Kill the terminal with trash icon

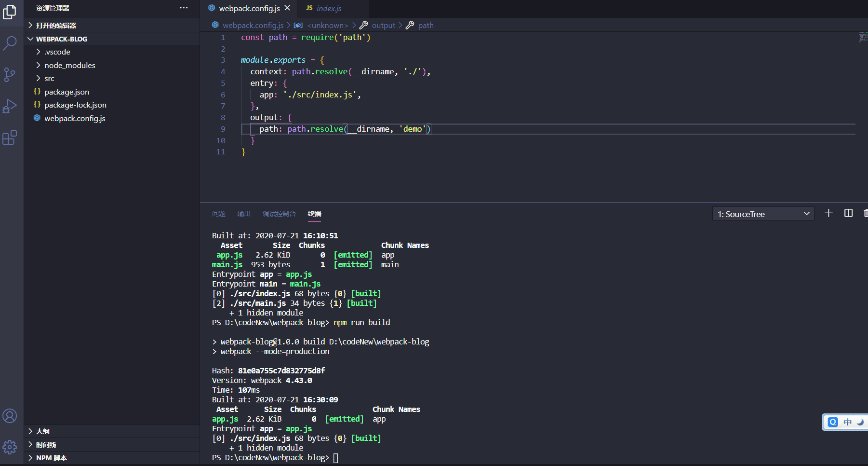(x=865, y=213)
